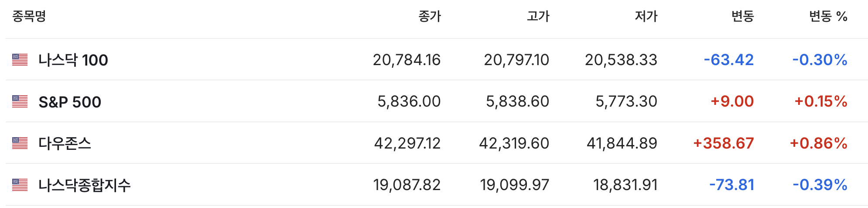Open the 다우존스 index page
Screen dimensions: 868x208
(65, 143)
